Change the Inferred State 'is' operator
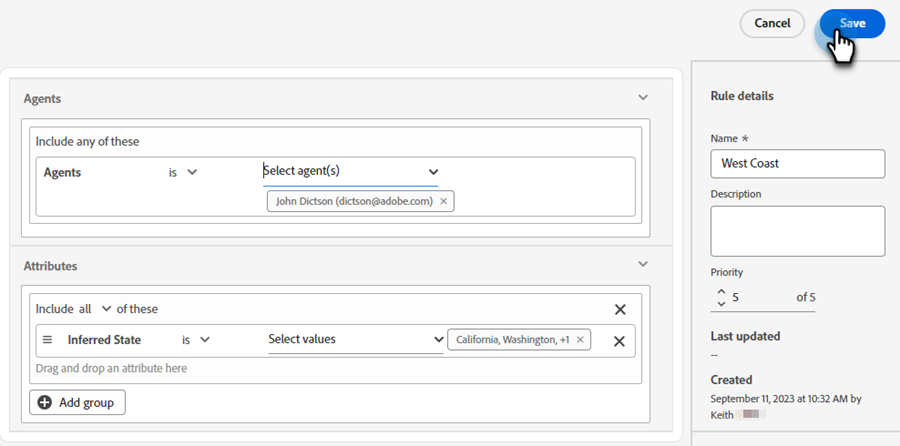The image size is (900, 446). [x=196, y=340]
